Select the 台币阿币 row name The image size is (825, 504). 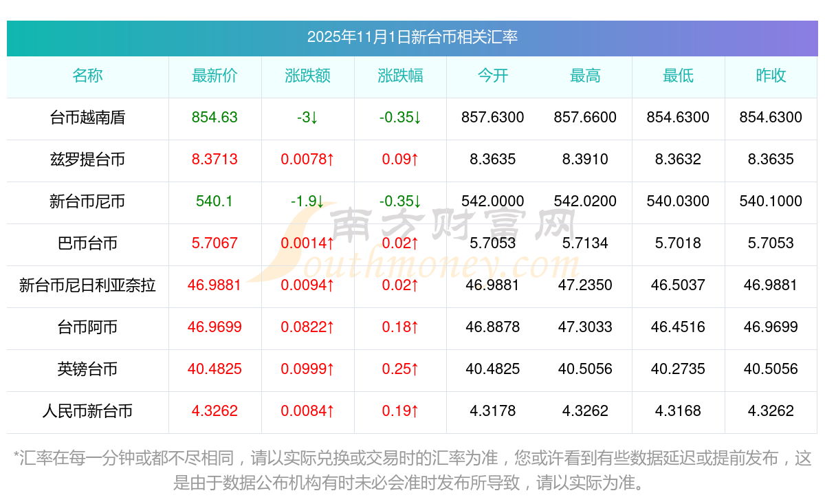pos(87,327)
